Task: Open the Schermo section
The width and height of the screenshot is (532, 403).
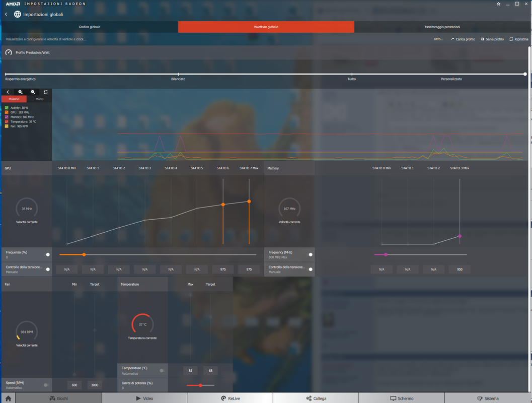Action: pos(402,398)
